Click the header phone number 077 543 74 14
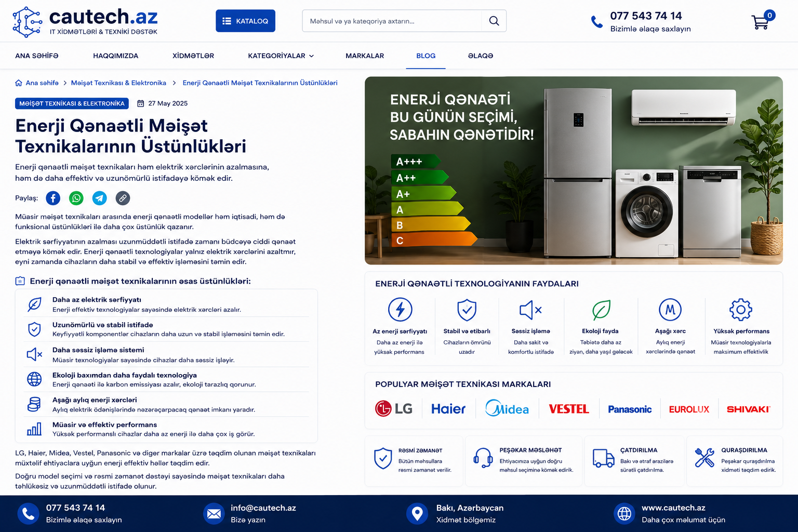 646,16
